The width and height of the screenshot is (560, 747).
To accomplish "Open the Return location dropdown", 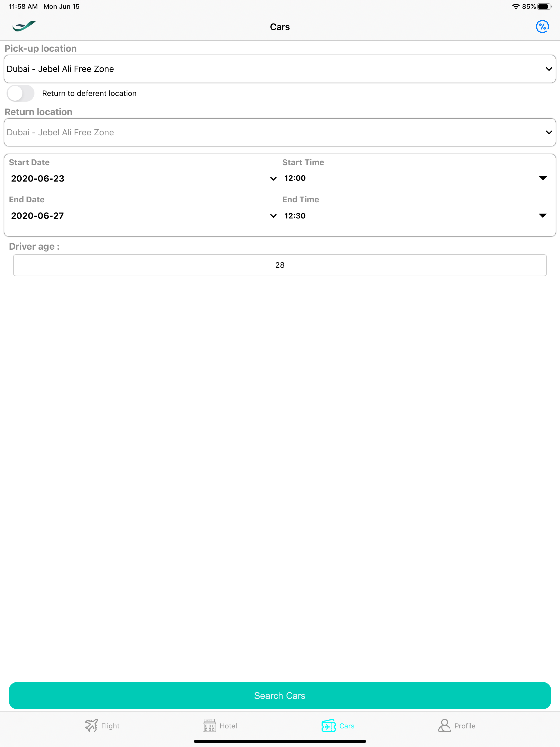I will pyautogui.click(x=280, y=132).
